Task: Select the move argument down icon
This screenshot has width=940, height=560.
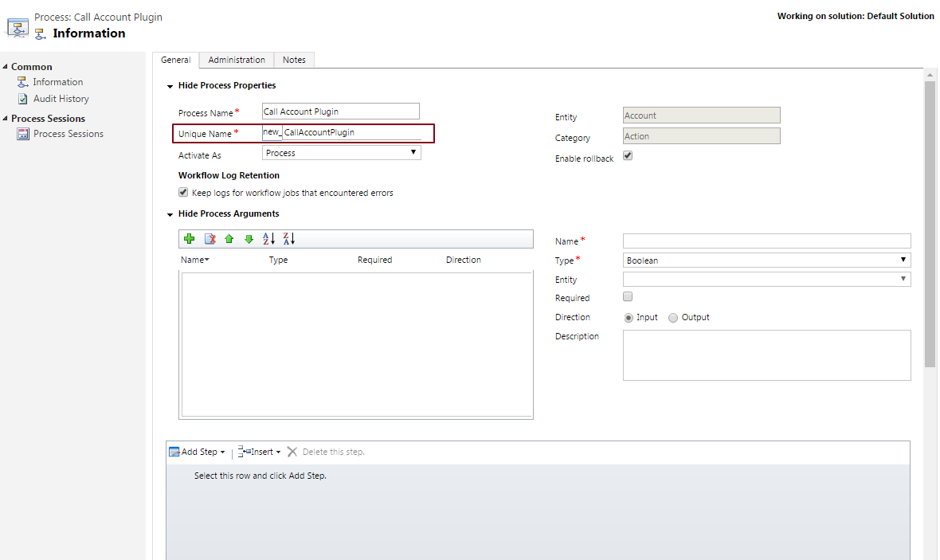Action: [249, 238]
